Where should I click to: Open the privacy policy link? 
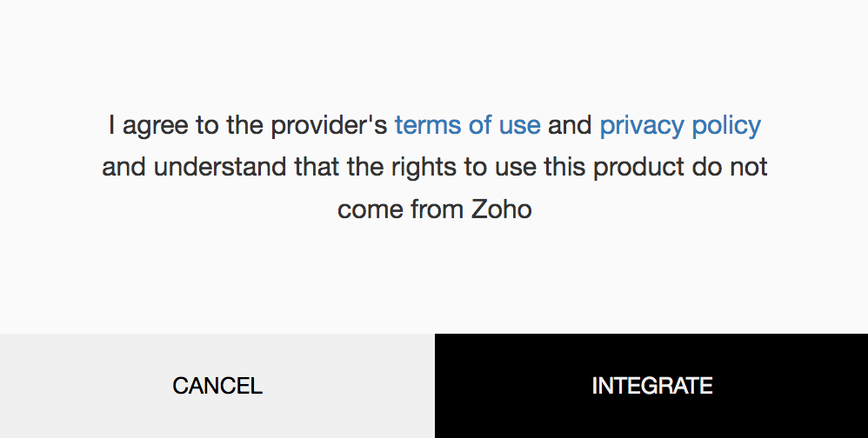point(680,126)
